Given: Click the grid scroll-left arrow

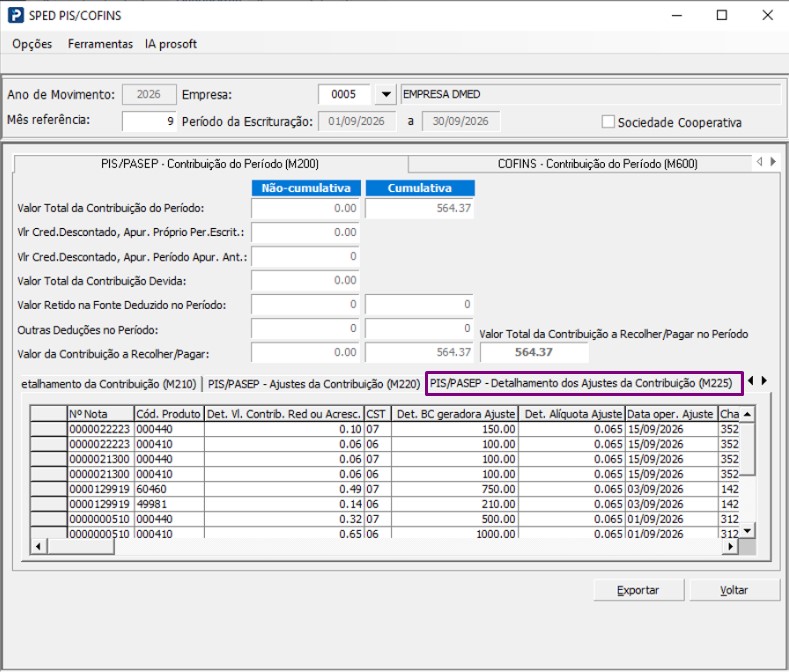Looking at the screenshot, I should (x=39, y=546).
